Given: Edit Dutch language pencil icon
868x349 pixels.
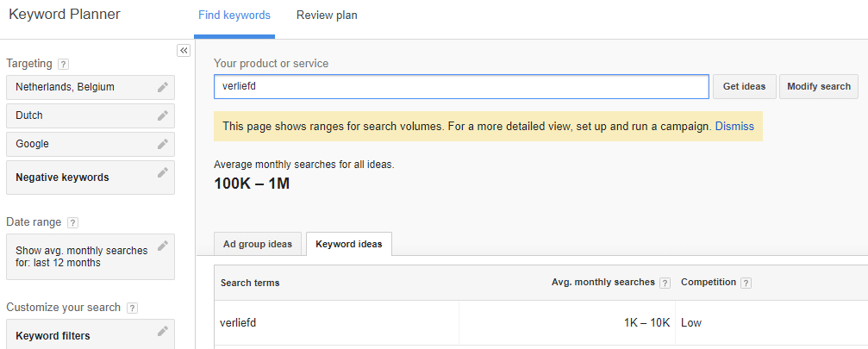Looking at the screenshot, I should pos(162,115).
